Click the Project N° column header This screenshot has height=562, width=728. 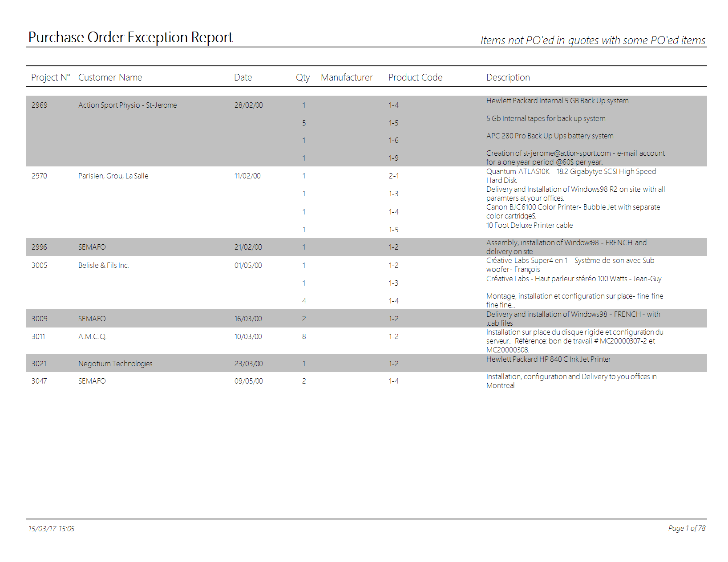tap(50, 77)
